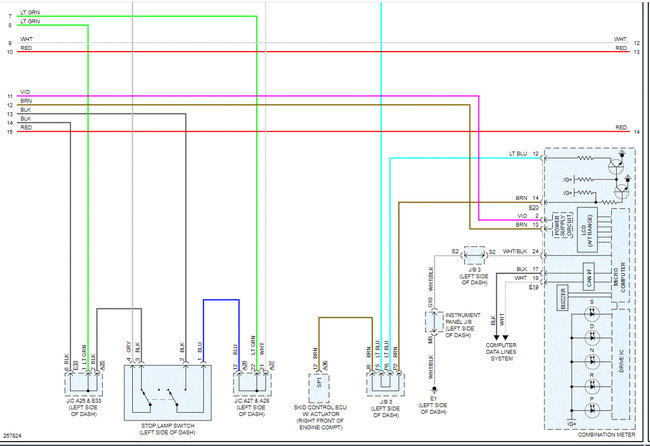
Task: Select the WHT data line arrowhead
Action: [x=505, y=338]
